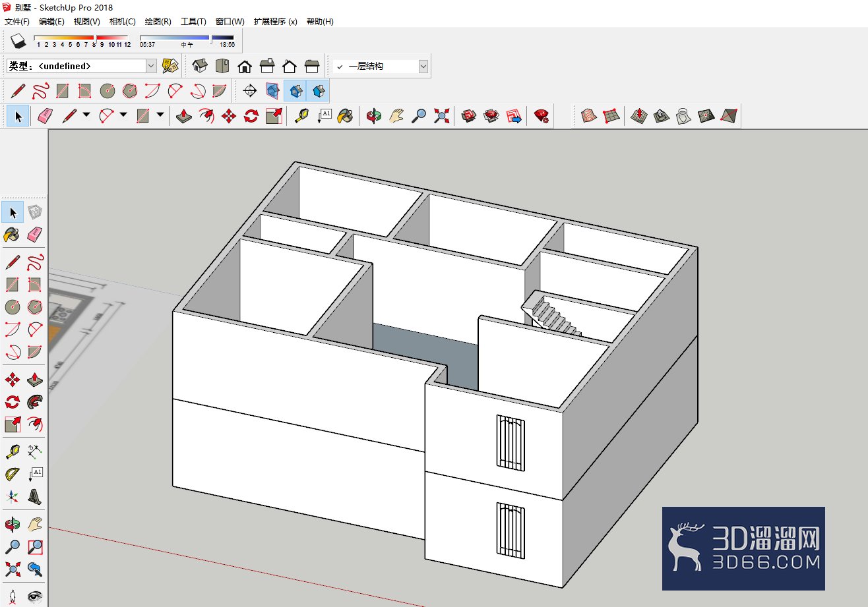Viewport: 868px width, 607px height.
Task: Click the Polygon tool in the drawing toolbar
Action: 130,90
